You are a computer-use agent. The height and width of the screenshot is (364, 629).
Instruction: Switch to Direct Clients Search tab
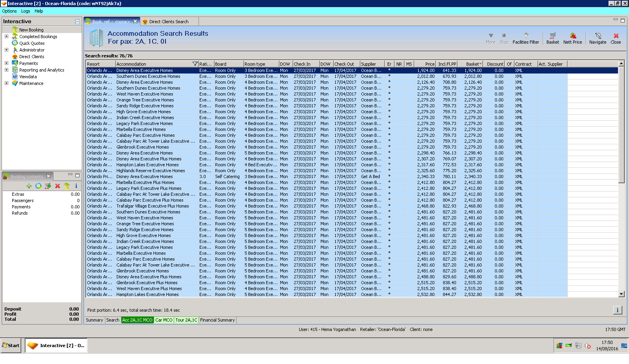[169, 22]
